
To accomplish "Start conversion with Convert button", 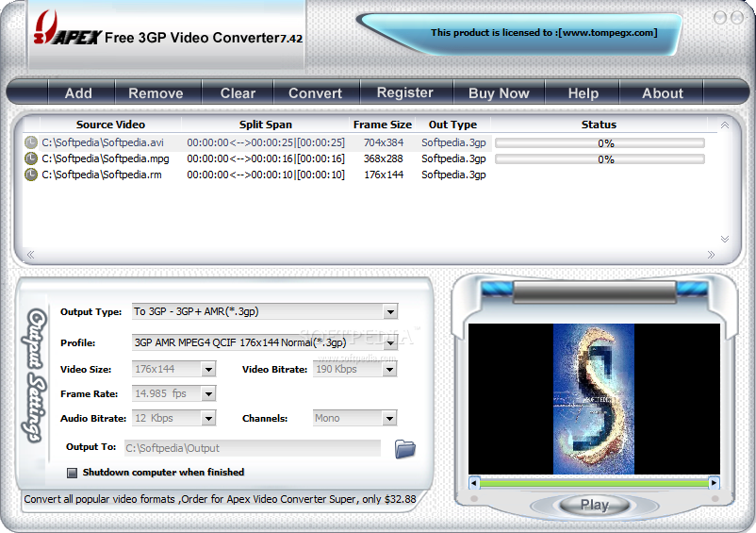I will [316, 92].
